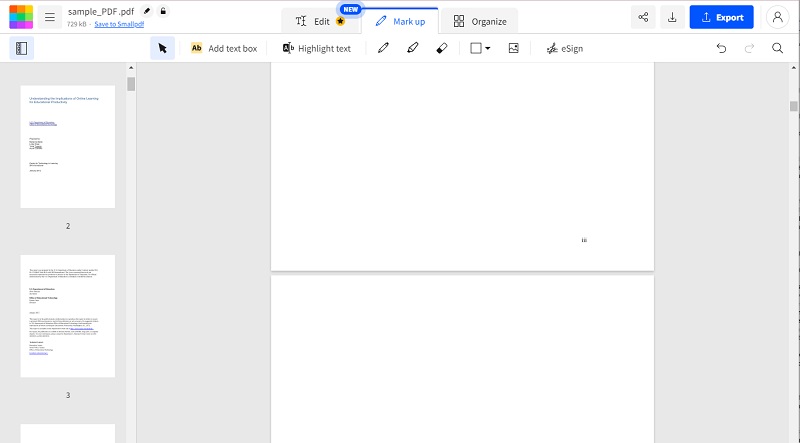This screenshot has height=443, width=800.
Task: Click the Smallpdf colorful logo
Action: (21, 17)
